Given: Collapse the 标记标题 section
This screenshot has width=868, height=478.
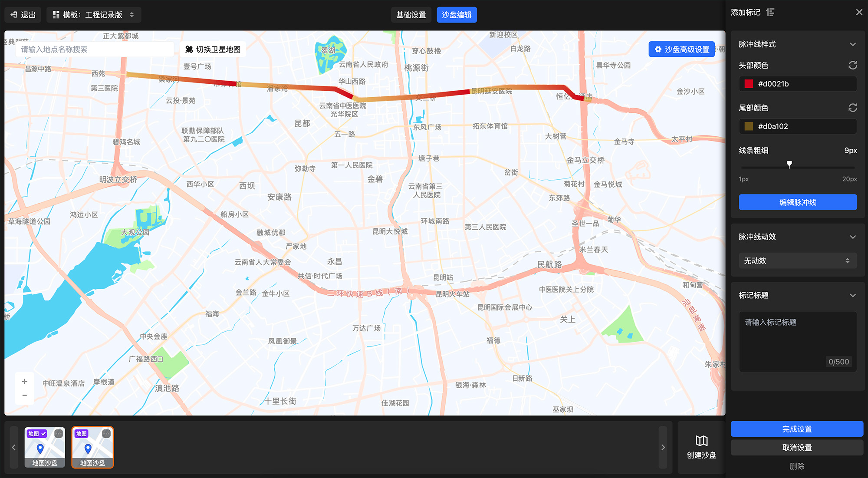Looking at the screenshot, I should (x=852, y=295).
